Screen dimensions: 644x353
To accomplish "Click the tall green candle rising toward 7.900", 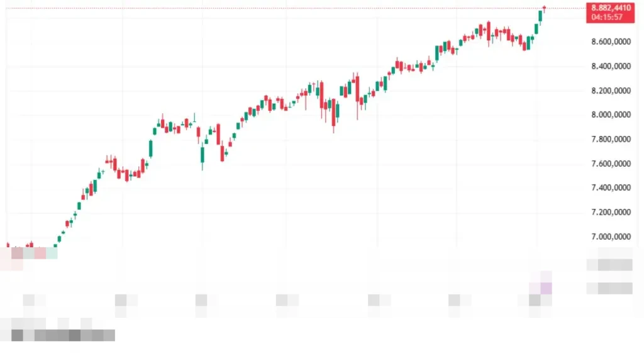I will [x=152, y=148].
